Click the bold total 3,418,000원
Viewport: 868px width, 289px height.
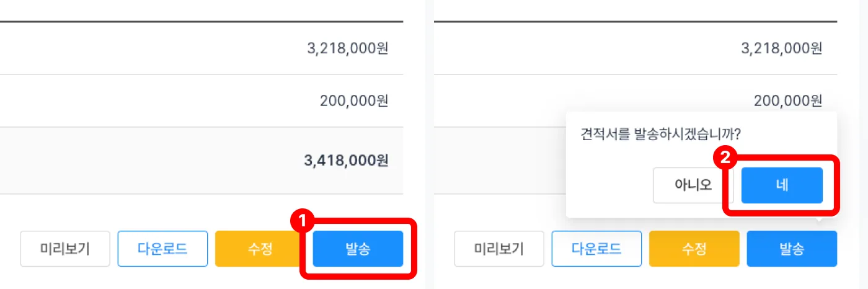tap(346, 161)
